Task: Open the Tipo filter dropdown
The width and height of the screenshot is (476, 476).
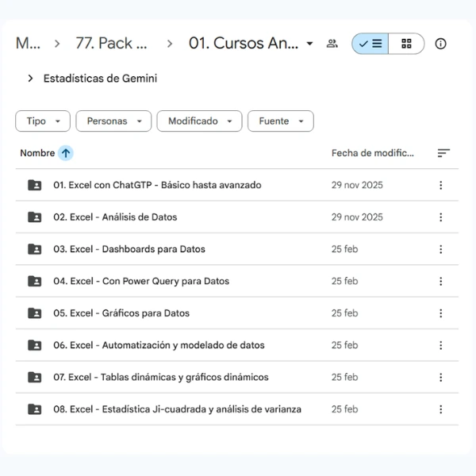Action: (43, 121)
